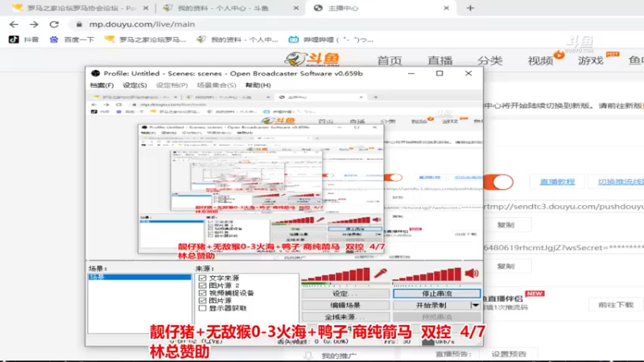Click 停止串流 button in OBS
The height and width of the screenshot is (362, 644).
click(x=436, y=294)
